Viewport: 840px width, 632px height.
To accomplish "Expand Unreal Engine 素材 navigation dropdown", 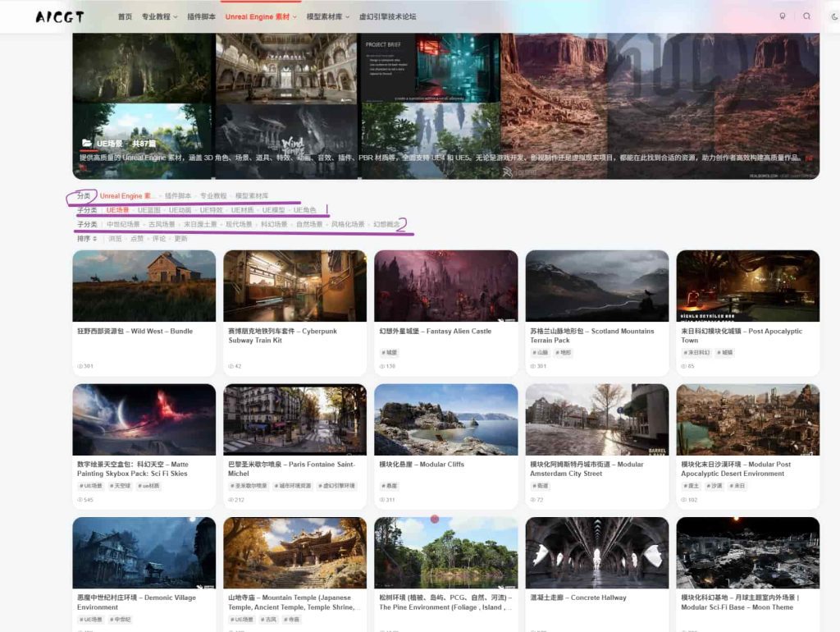I will pos(261,16).
